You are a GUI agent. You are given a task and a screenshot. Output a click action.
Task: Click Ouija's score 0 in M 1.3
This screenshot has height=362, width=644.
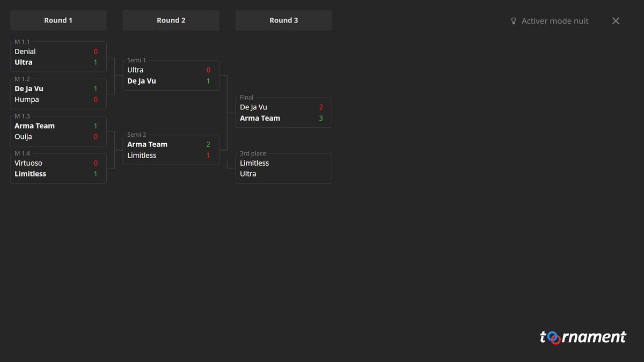coord(96,137)
